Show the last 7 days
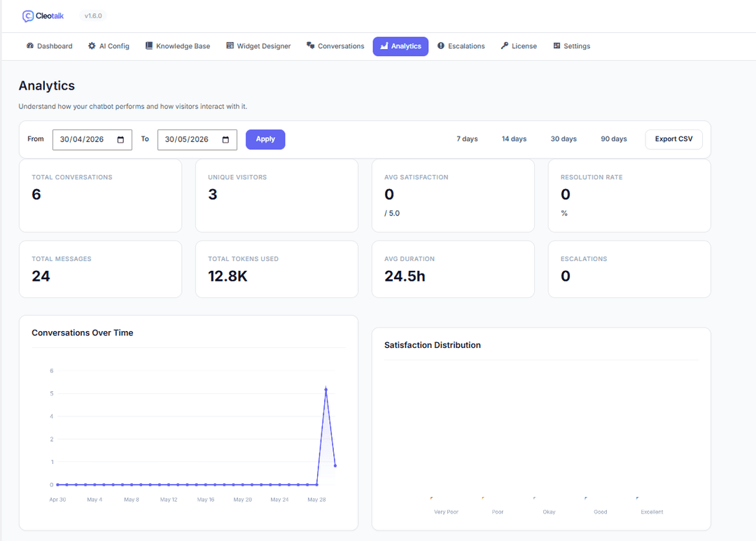756x541 pixels. (x=467, y=139)
